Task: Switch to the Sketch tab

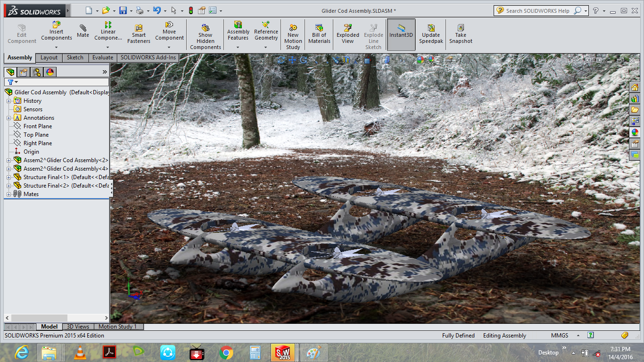Action: click(75, 58)
